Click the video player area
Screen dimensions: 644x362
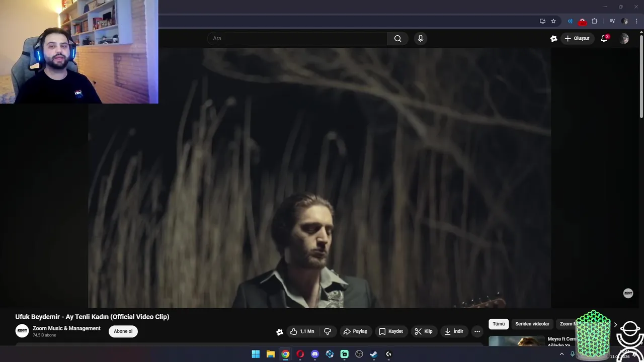(x=319, y=177)
